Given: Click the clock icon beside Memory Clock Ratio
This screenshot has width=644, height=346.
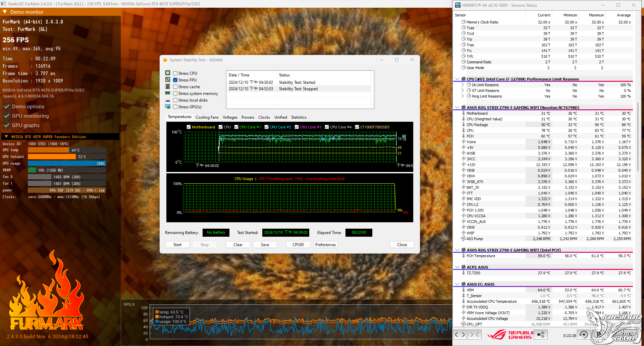Looking at the screenshot, I should pyautogui.click(x=464, y=22).
